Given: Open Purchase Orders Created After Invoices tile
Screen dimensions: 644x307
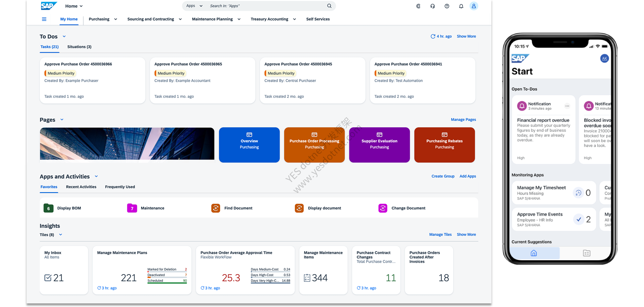Looking at the screenshot, I should click(429, 270).
